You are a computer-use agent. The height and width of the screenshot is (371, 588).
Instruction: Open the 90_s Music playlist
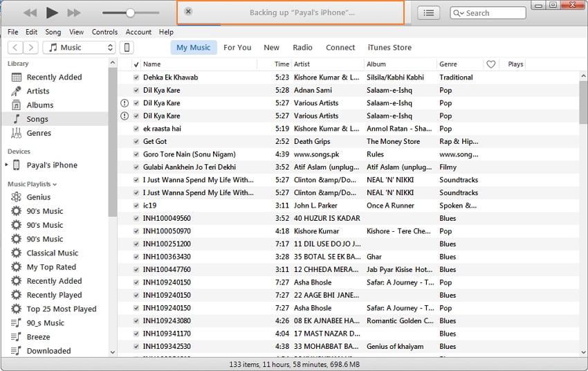point(55,323)
